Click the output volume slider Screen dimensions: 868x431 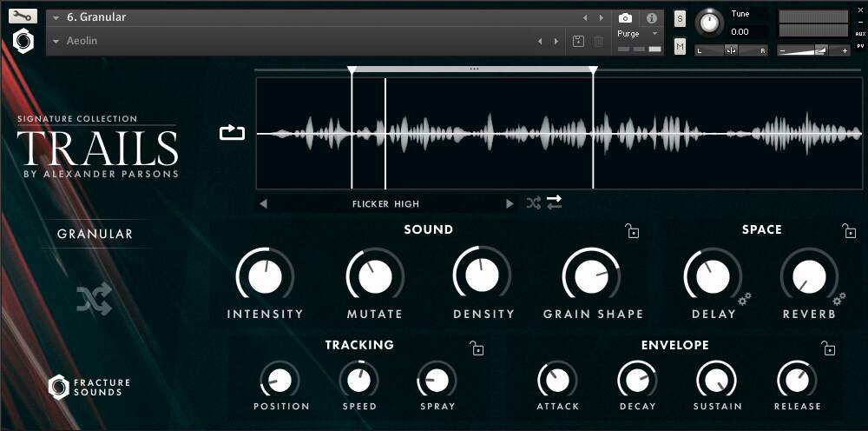(812, 50)
